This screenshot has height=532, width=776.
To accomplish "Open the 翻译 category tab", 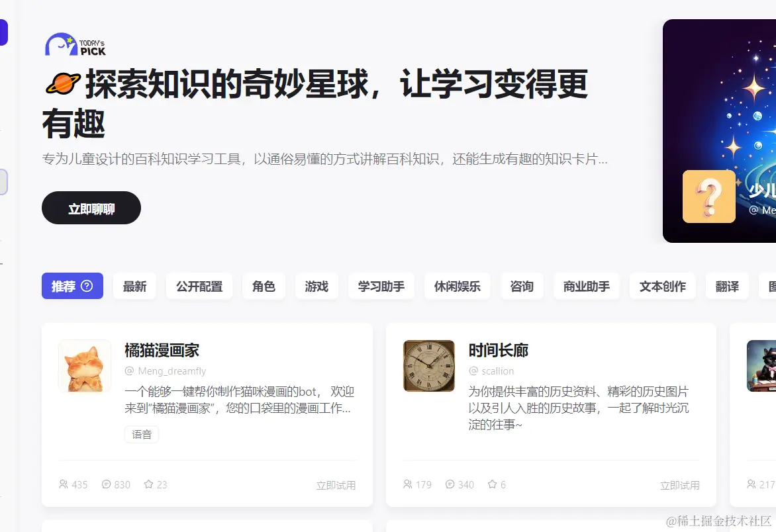I will coord(727,286).
